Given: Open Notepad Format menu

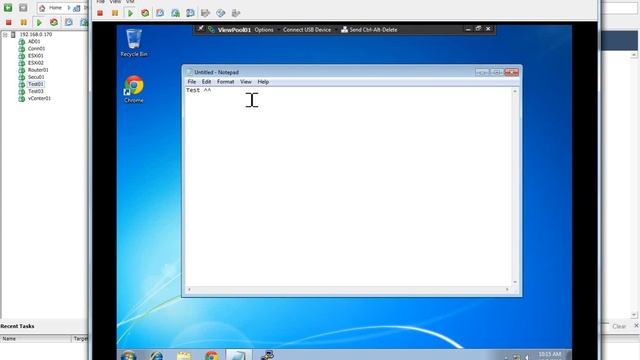Looking at the screenshot, I should click(x=225, y=82).
